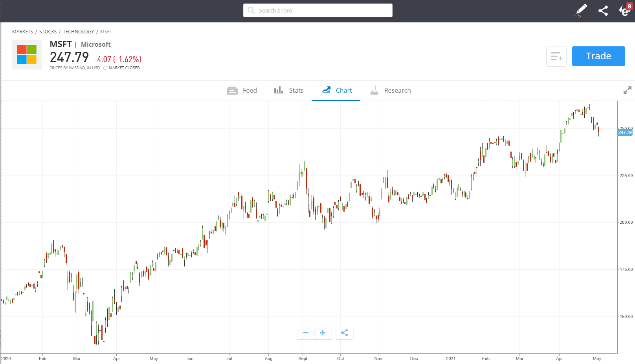Screen dimensions: 635x364
Task: Click the Stats bar-chart icon
Action: [279, 90]
